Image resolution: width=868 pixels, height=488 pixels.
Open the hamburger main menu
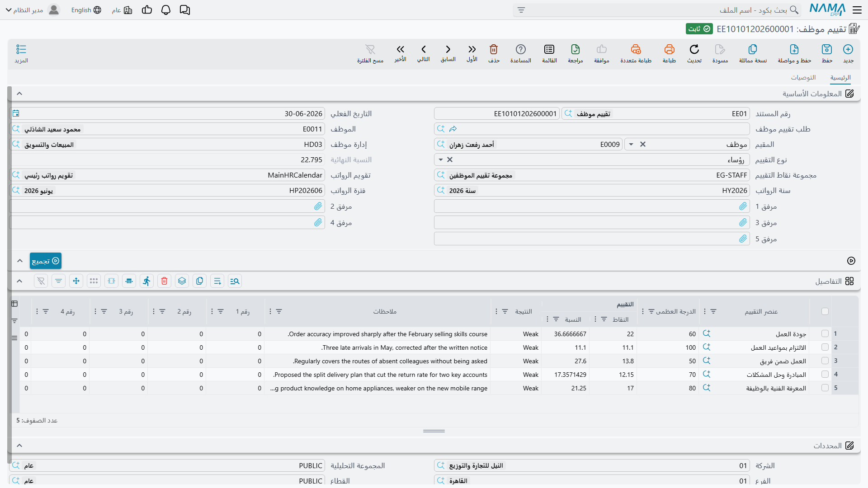[857, 10]
